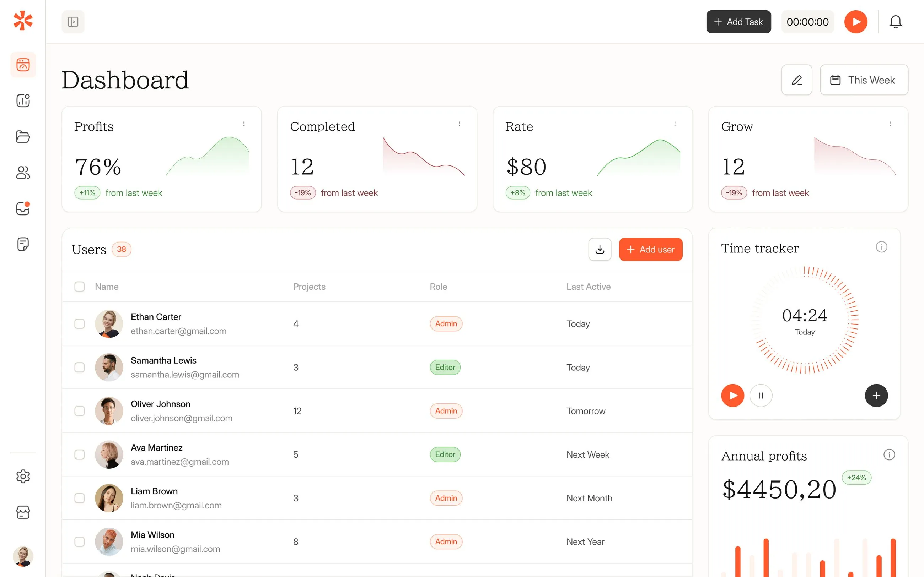This screenshot has height=577, width=924.
Task: Open the analytics chart sidebar icon
Action: (x=23, y=100)
